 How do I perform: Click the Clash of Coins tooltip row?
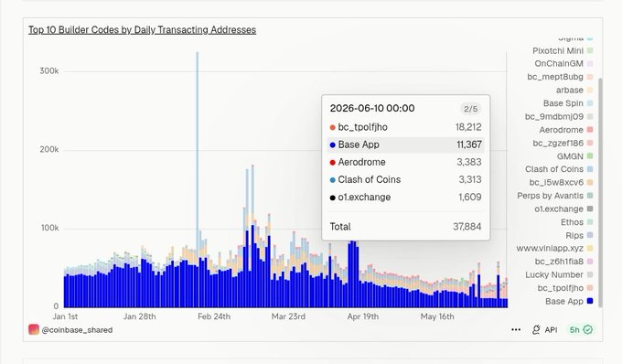click(405, 179)
